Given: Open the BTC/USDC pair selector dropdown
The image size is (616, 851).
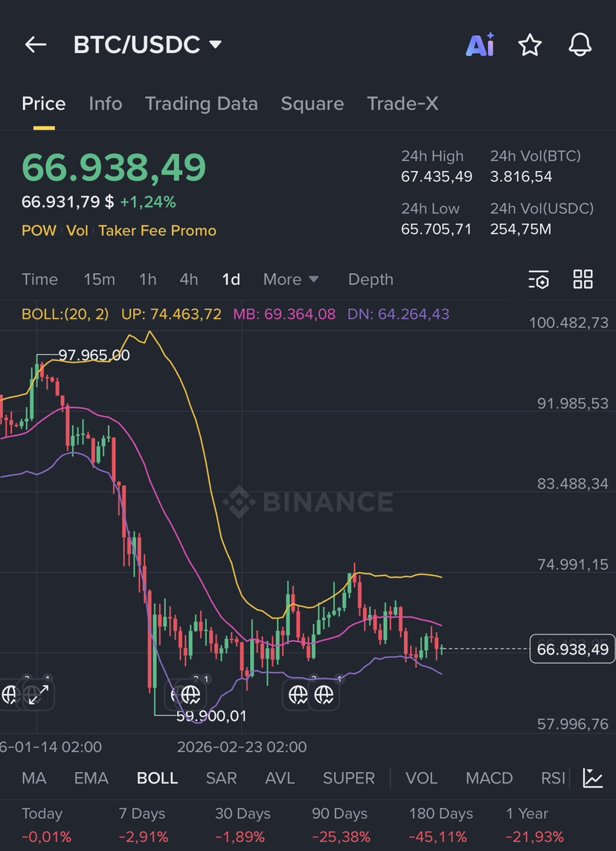Looking at the screenshot, I should [x=147, y=45].
